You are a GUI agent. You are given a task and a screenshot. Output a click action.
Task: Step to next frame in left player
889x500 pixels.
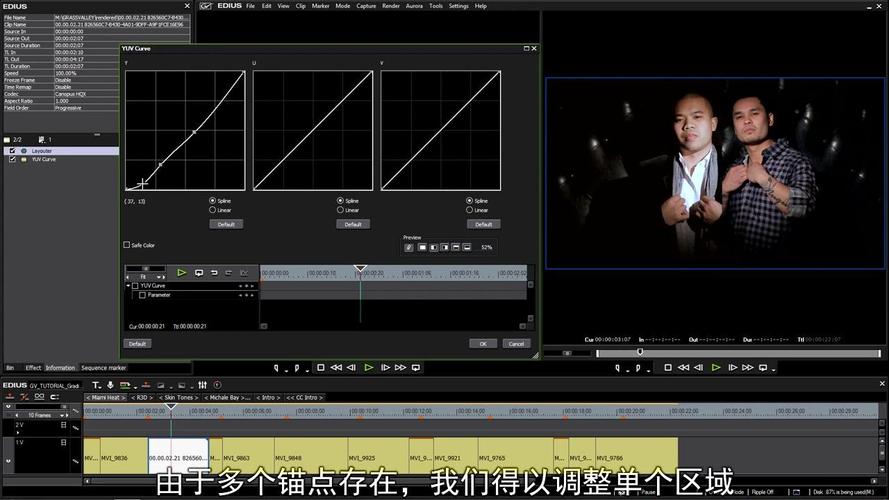386,368
